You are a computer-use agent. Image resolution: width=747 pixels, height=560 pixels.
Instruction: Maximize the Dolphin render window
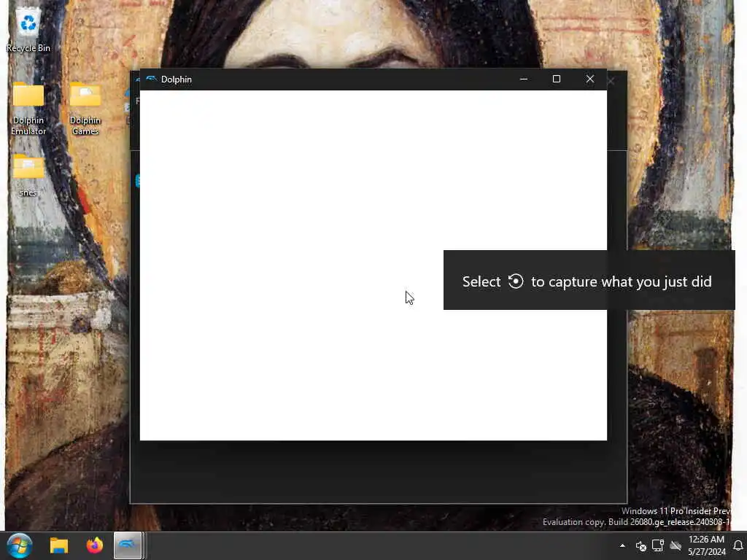tap(557, 79)
